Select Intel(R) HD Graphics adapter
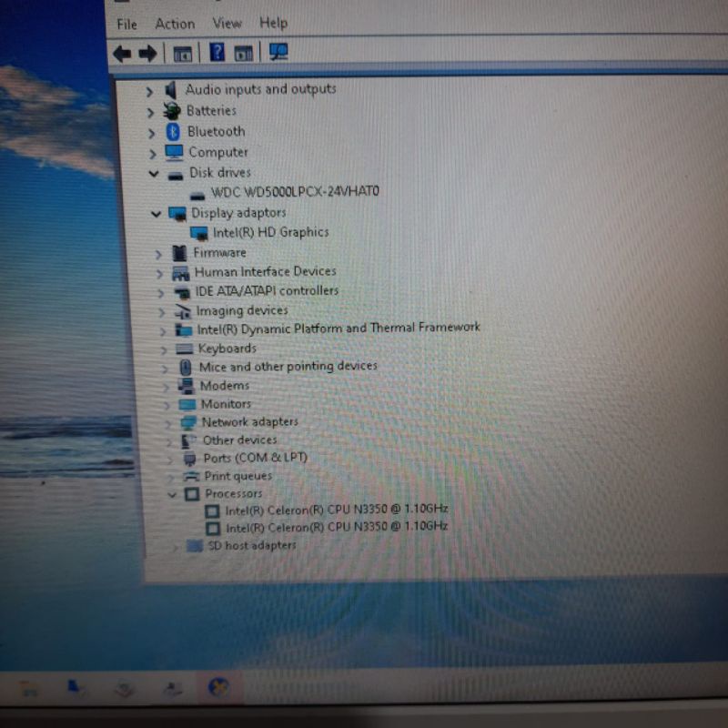 tap(270, 232)
